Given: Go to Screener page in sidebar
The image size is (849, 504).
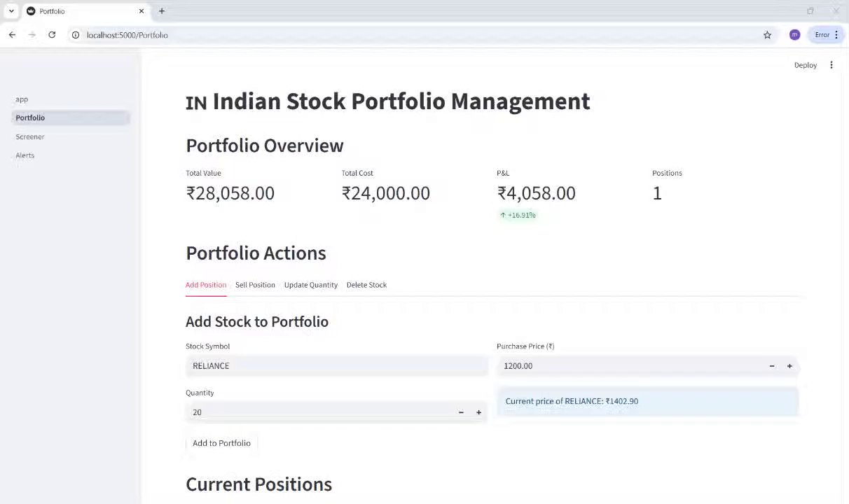Looking at the screenshot, I should pyautogui.click(x=30, y=136).
